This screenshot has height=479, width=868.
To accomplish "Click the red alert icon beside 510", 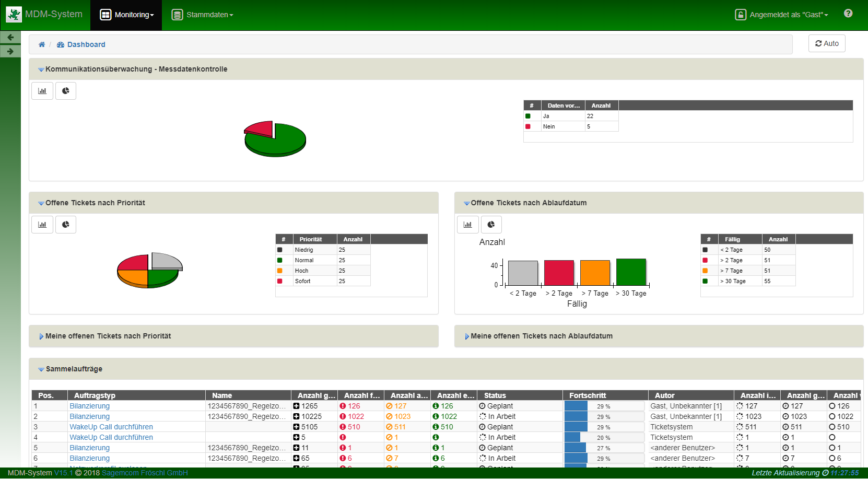I will 343,427.
